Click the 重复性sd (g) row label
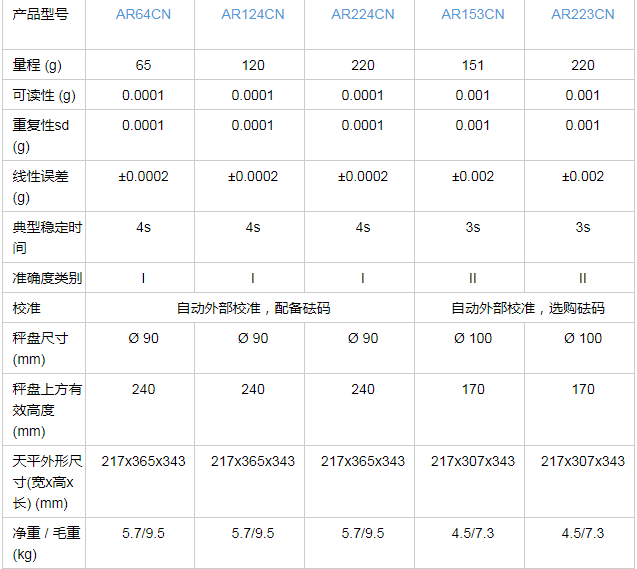 click(x=41, y=135)
